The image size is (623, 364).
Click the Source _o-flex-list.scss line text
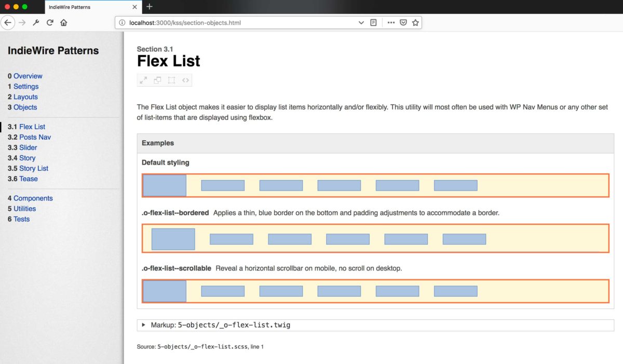200,346
